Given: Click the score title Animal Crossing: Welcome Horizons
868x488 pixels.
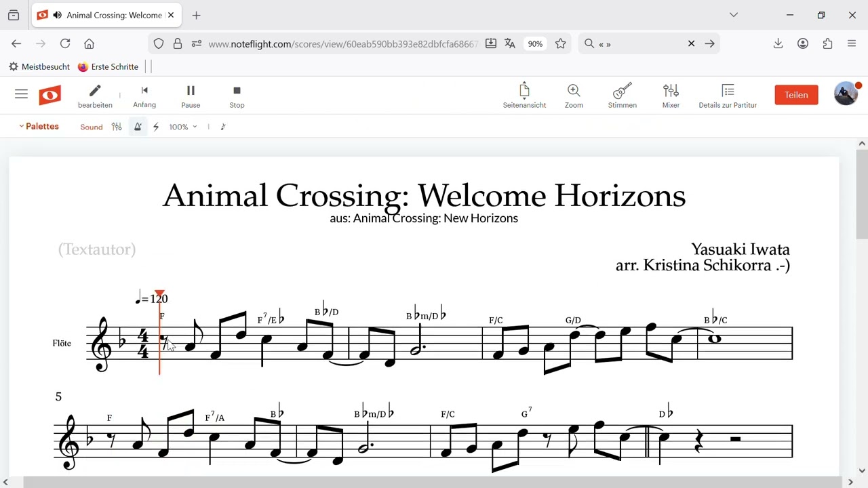Looking at the screenshot, I should (425, 195).
